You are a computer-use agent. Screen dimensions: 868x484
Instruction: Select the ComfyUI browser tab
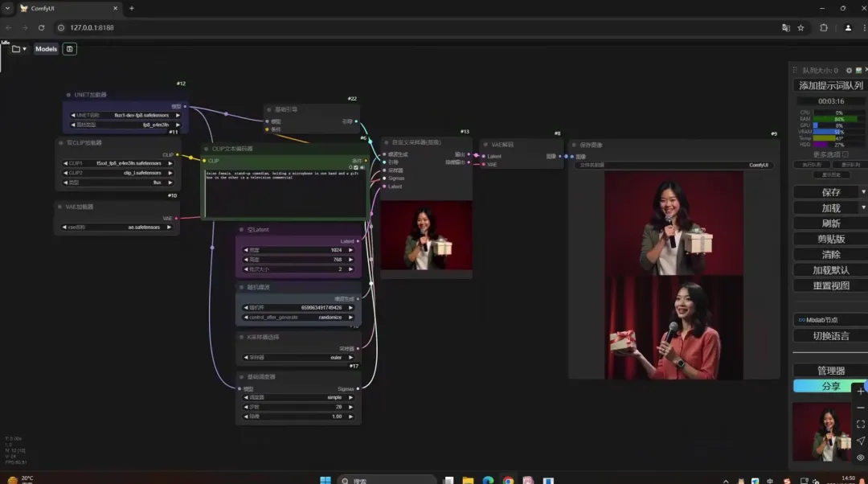click(x=68, y=8)
